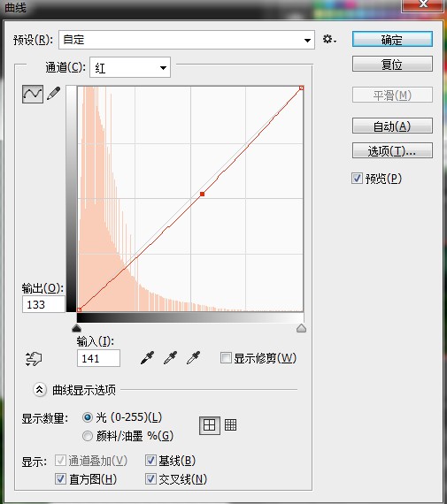447x504 pixels.
Task: Click the 复位 reset button
Action: coord(392,64)
